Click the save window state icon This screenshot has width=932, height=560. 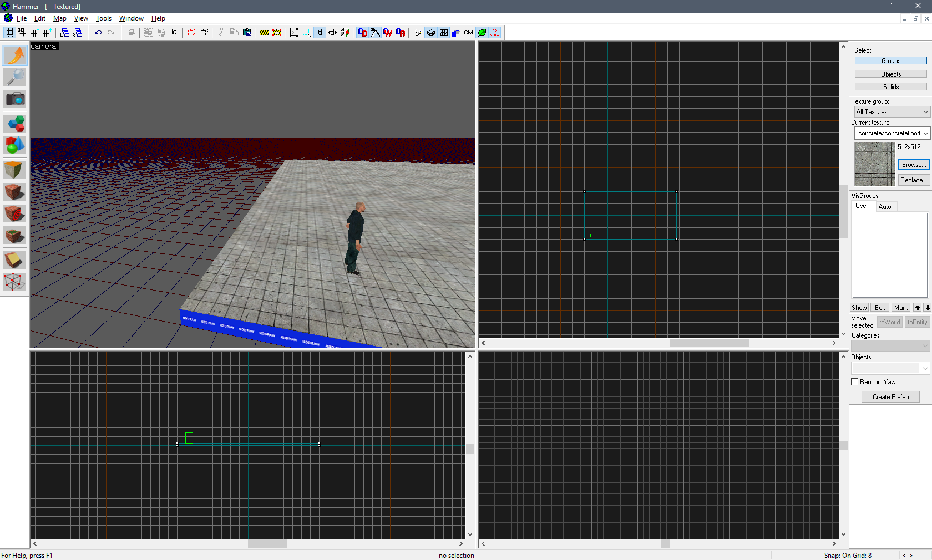(x=78, y=33)
